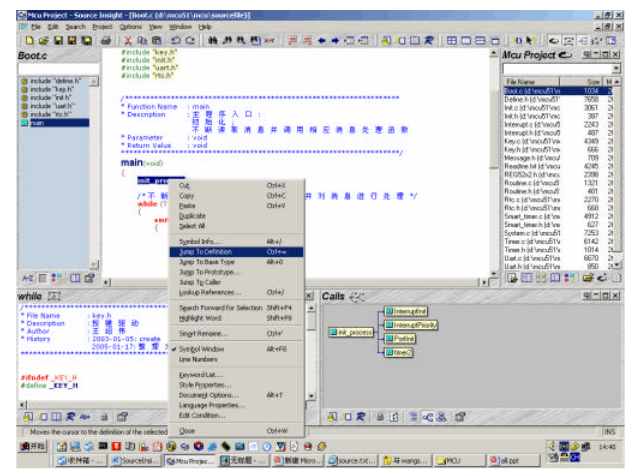
Task: Select the main symbol in Boot.c list
Action: (37, 123)
